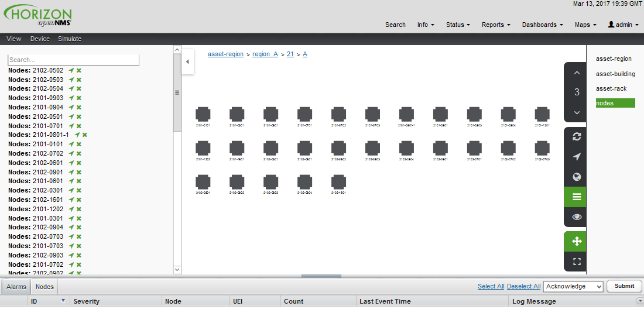Open the Acknowledge action dropdown

[573, 286]
